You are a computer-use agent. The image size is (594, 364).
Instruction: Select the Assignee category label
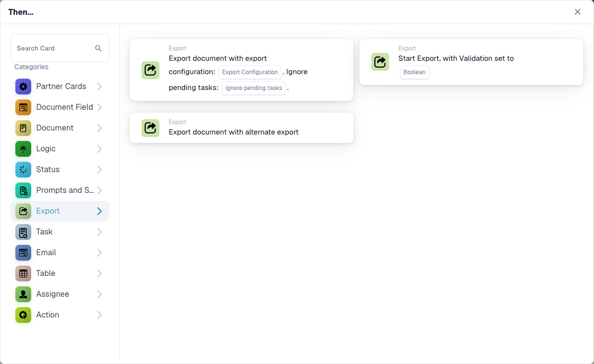52,294
